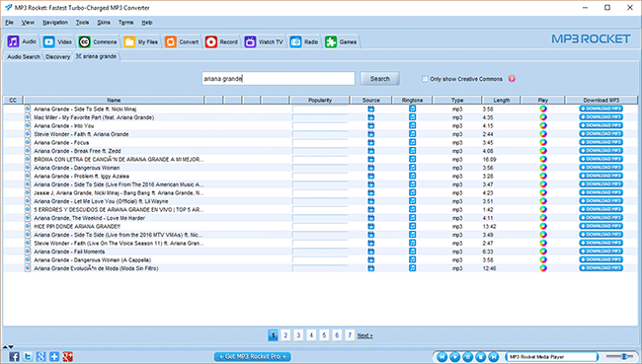
Task: Select row Ariana Grande Evolución de Moda
Action: (320, 268)
